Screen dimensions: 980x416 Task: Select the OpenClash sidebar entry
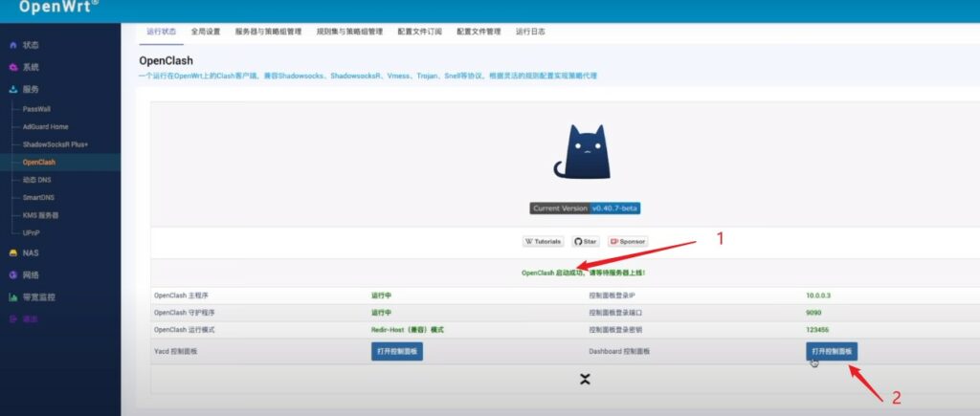(38, 163)
